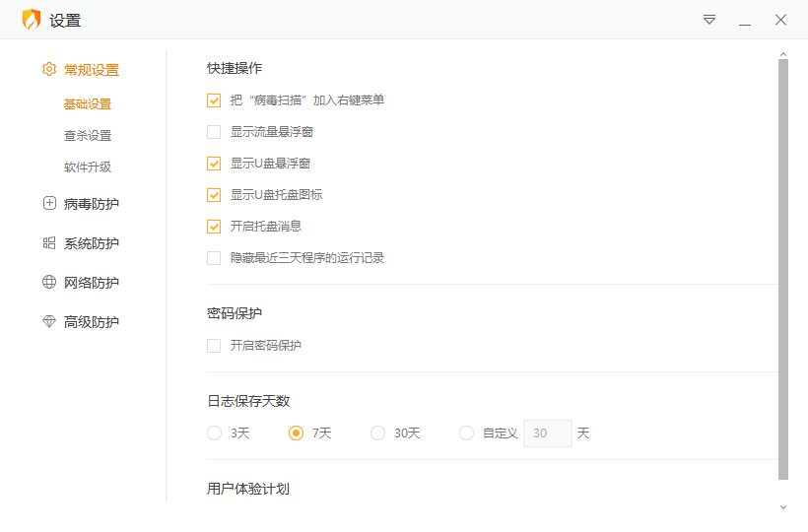Expand the 高级防护 category

click(x=92, y=322)
